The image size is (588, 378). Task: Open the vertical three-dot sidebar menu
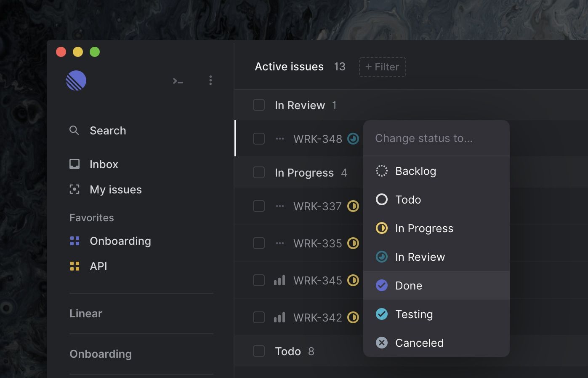[210, 80]
